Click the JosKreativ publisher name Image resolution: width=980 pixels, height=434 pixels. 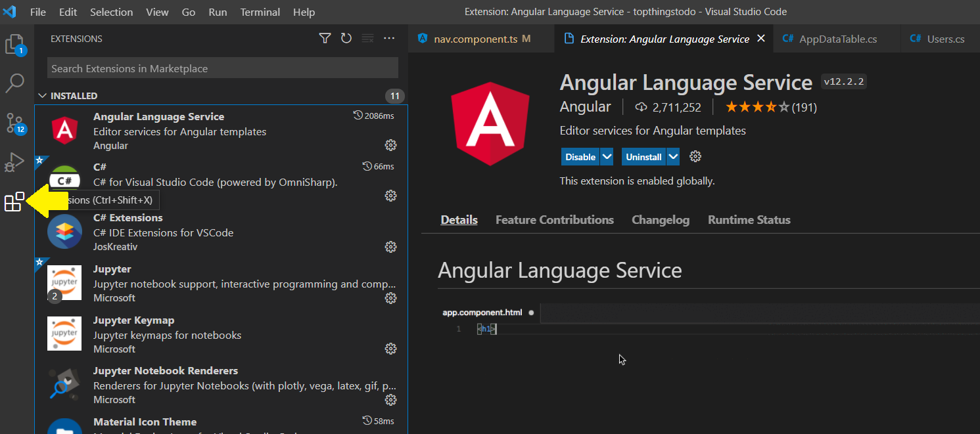pos(115,247)
